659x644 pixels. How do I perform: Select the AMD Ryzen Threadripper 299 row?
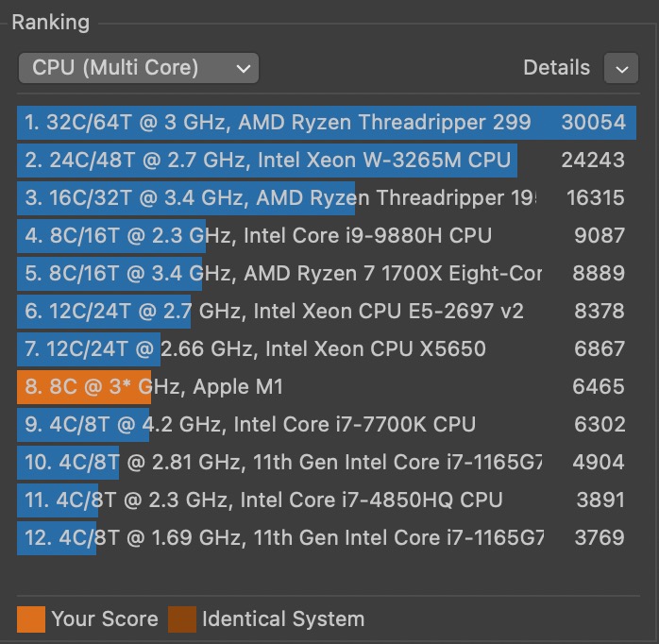327,123
